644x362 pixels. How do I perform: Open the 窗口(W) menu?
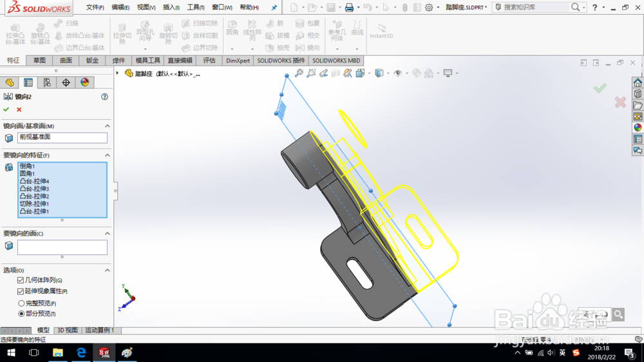coord(222,7)
